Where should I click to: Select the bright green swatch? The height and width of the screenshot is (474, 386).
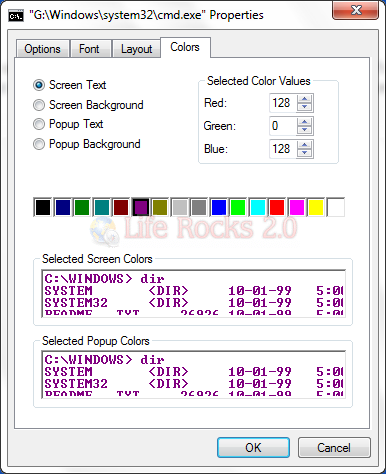[x=238, y=207]
